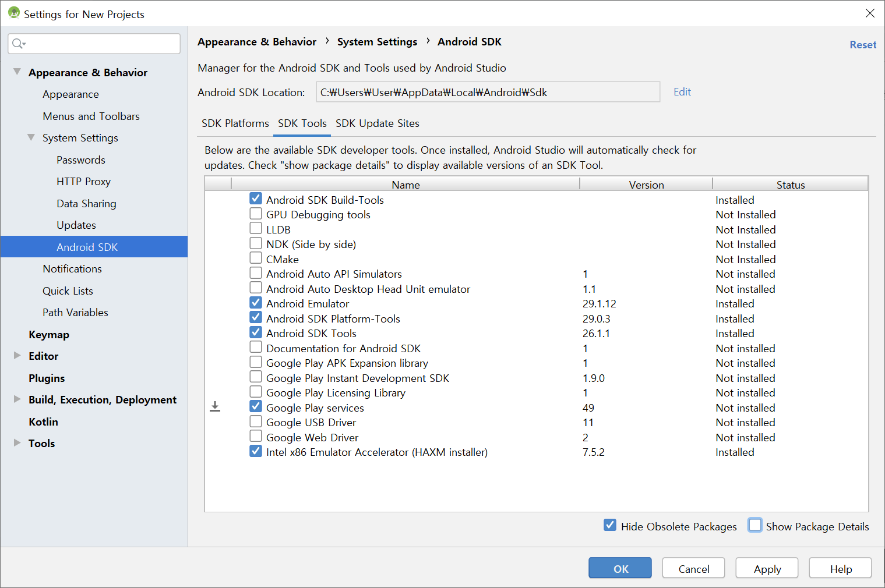Select the SDK Tools tab
Screen dimensions: 885x588
[x=302, y=123]
